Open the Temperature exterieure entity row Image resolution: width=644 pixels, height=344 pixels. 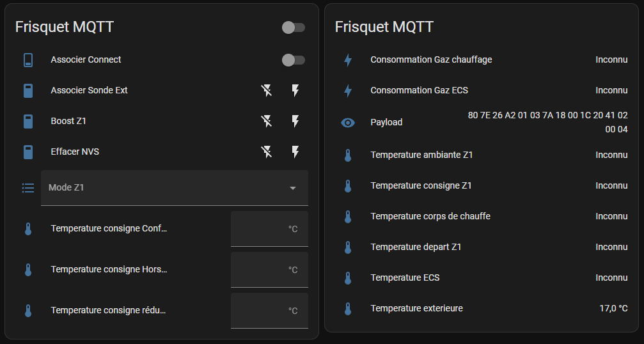coord(416,309)
